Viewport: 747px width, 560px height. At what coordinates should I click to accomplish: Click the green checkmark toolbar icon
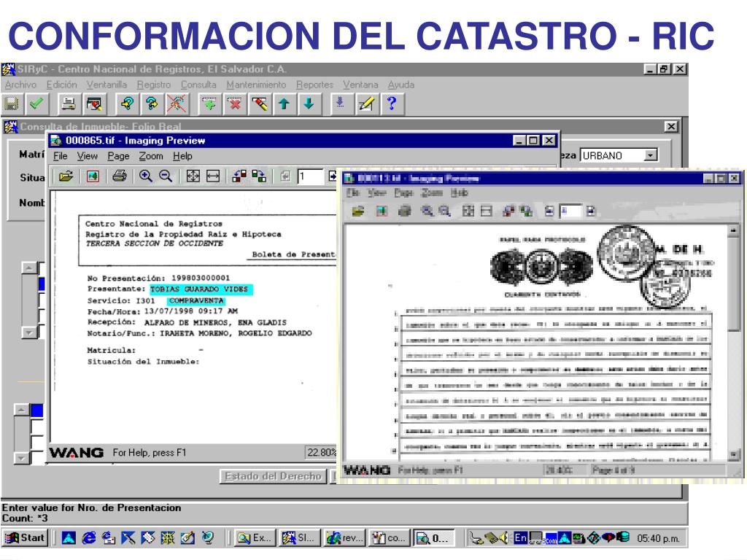[x=36, y=104]
